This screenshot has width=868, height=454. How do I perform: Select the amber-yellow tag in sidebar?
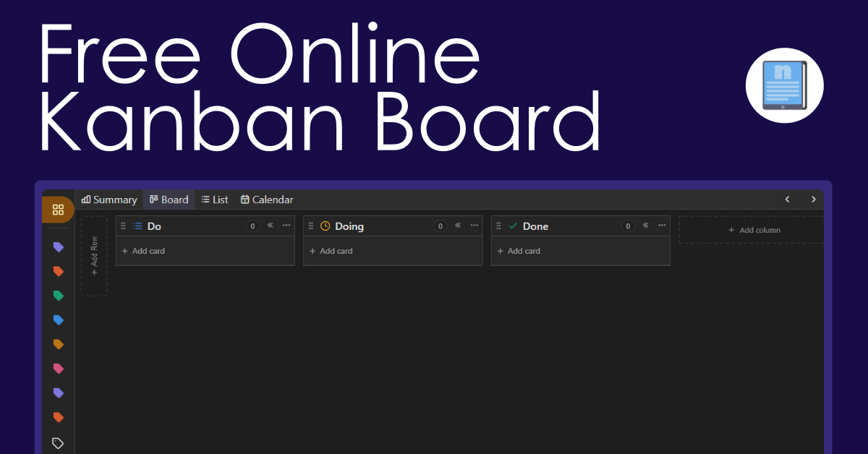coord(59,344)
